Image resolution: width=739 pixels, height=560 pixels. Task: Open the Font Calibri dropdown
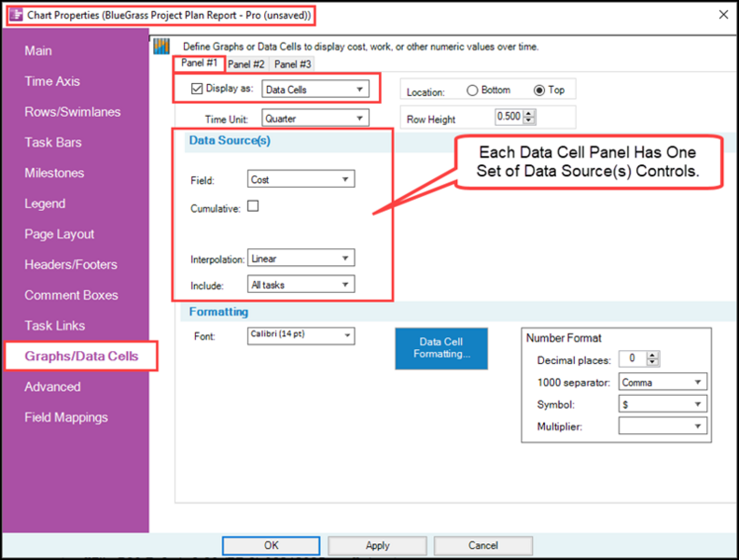click(x=300, y=336)
